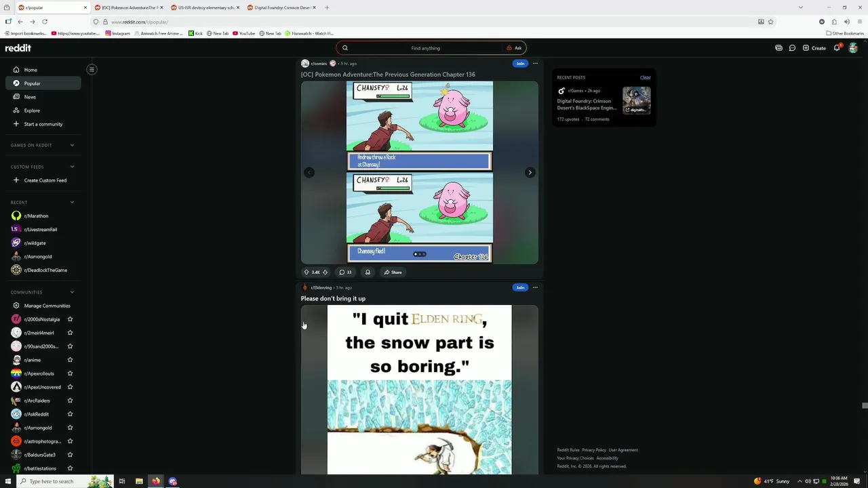Open notifications bell
868x488 pixels.
click(837, 47)
